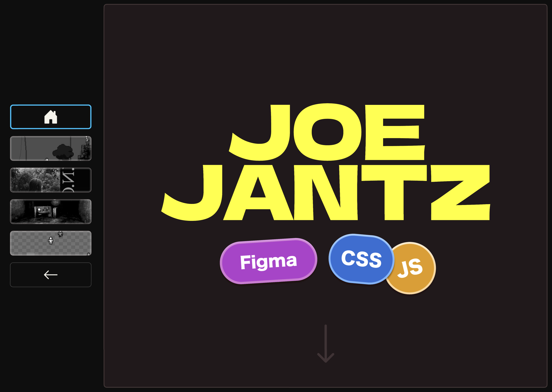The height and width of the screenshot is (392, 552).
Task: Open the dark room desk scene thumbnail
Action: [x=51, y=212]
